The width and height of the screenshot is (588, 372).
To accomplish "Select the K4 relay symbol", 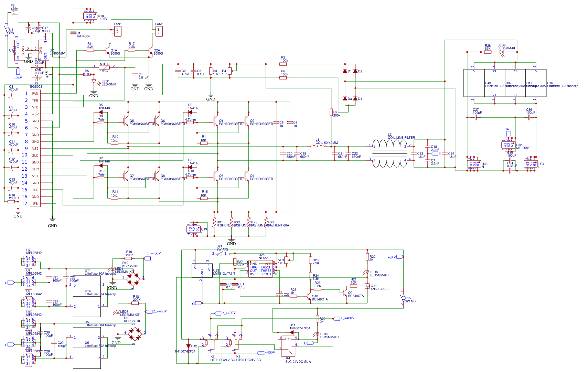I will coord(288,346).
